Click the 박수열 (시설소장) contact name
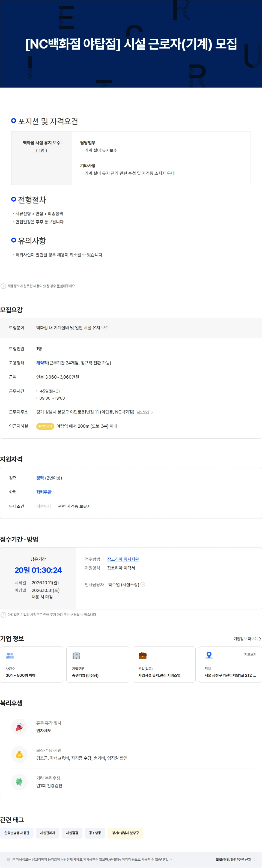The height and width of the screenshot is (868, 262). pyautogui.click(x=124, y=585)
